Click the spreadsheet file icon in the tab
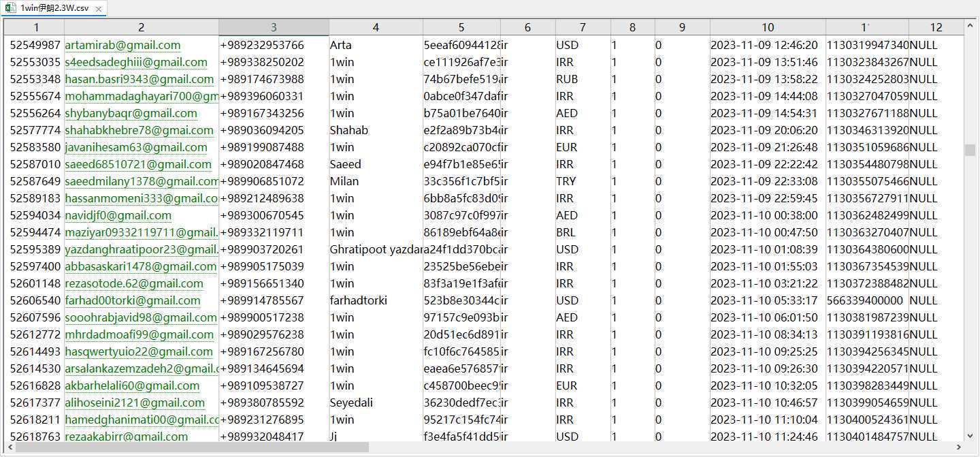This screenshot has width=980, height=457. [x=12, y=9]
